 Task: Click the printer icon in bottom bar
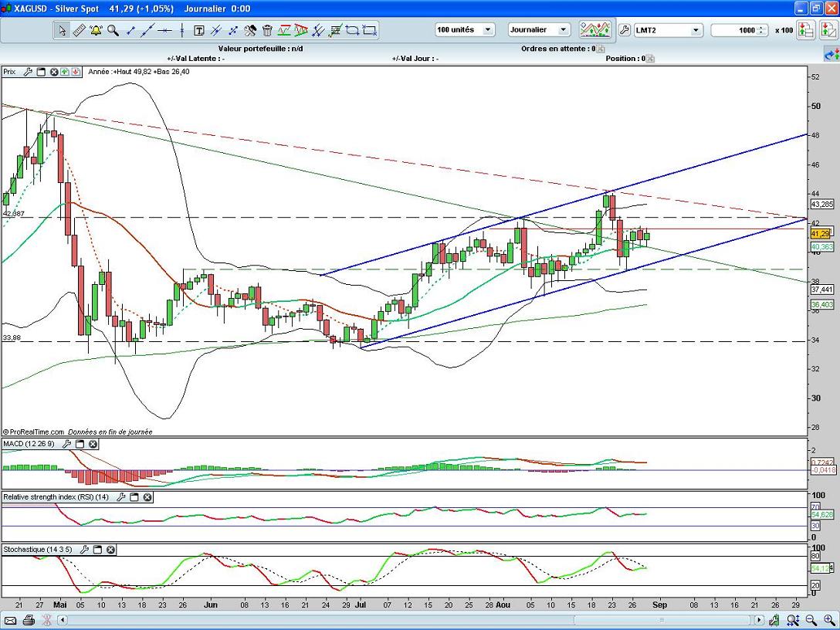(x=29, y=620)
